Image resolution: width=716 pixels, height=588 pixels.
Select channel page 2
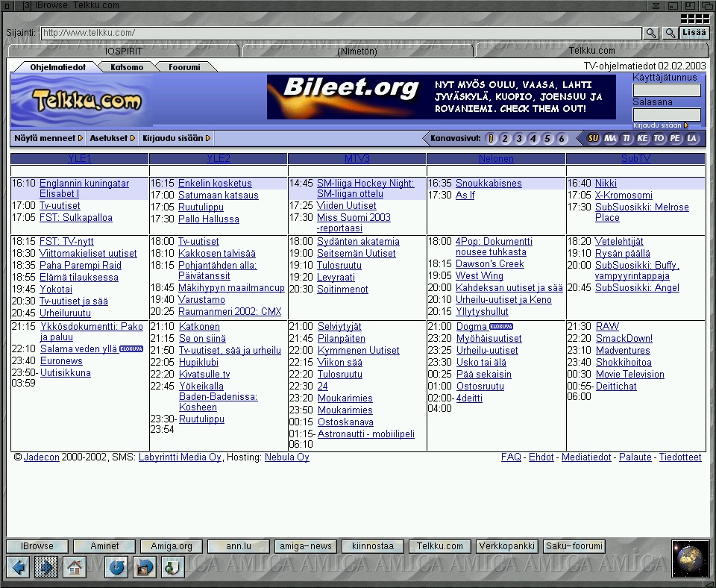[505, 139]
